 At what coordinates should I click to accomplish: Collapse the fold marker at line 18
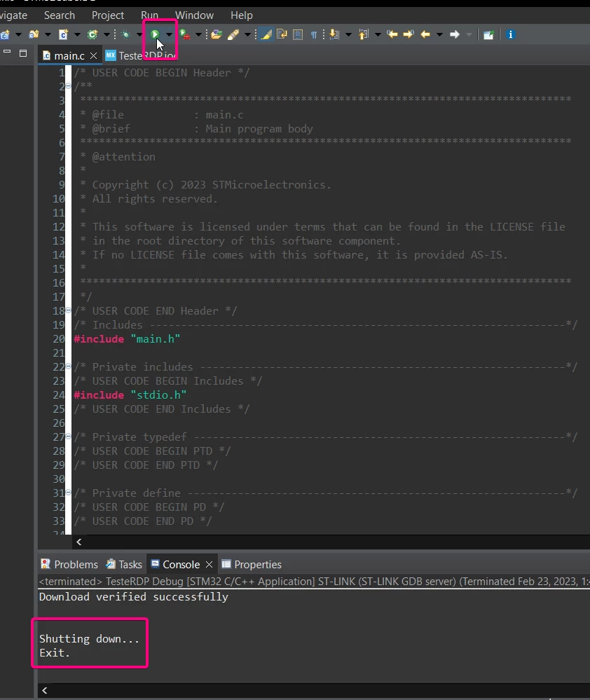point(68,310)
